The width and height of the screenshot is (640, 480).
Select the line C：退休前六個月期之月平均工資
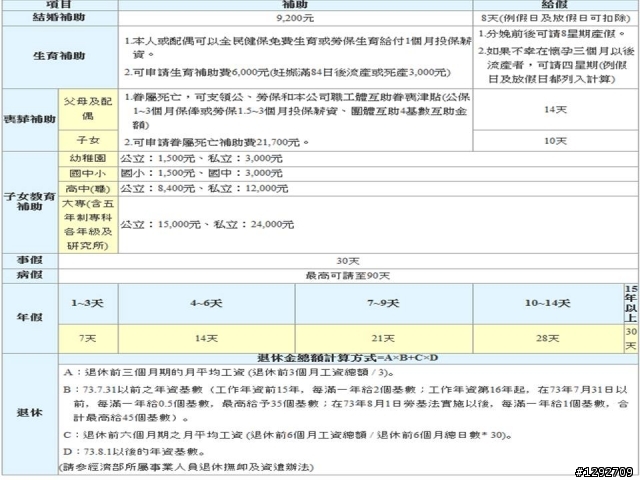pyautogui.click(x=288, y=436)
